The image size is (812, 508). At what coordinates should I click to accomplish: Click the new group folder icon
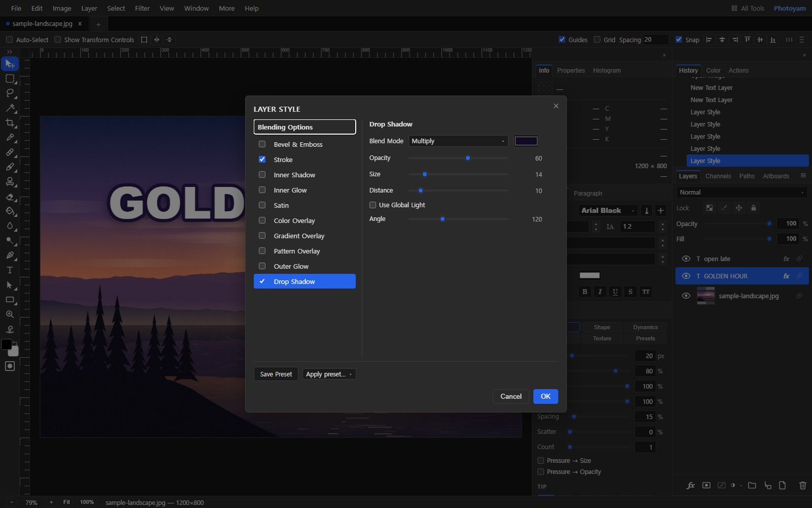point(752,486)
